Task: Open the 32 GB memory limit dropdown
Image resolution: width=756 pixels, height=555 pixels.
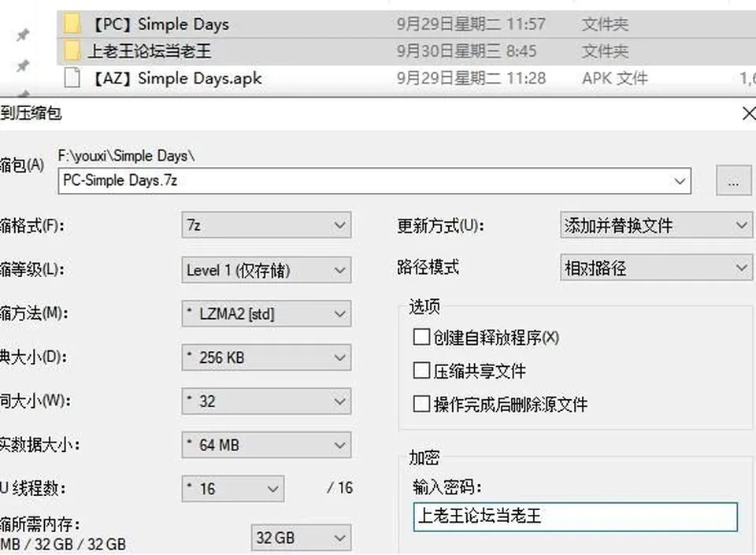Action: coord(301,538)
